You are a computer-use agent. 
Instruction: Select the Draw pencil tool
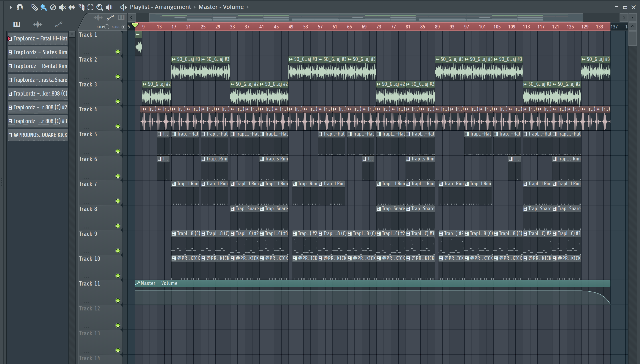(x=34, y=7)
